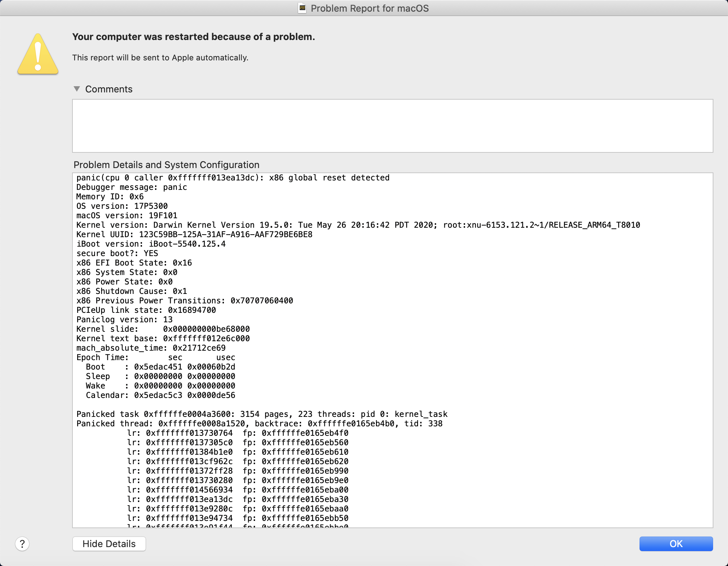Viewport: 728px width, 566px height.
Task: Click backtrace line 'lr: 0xfffffff013e94734'
Action: [238, 518]
